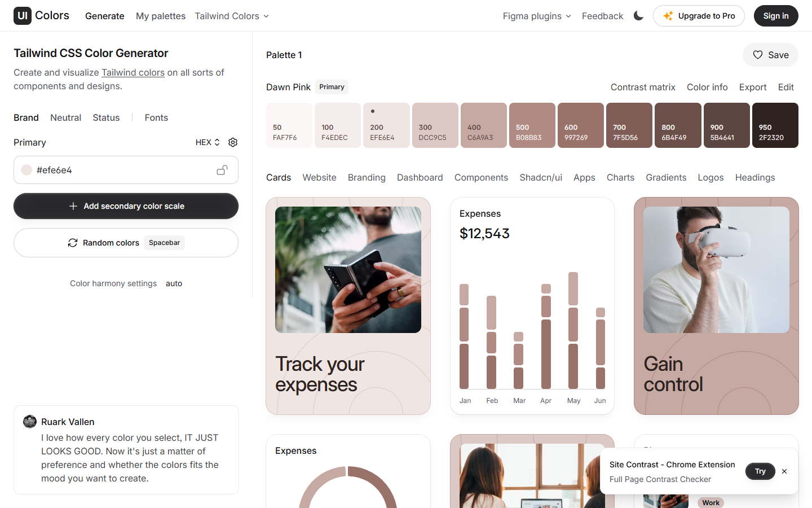Open Color info for Dawn Pink
The height and width of the screenshot is (508, 812).
(707, 87)
